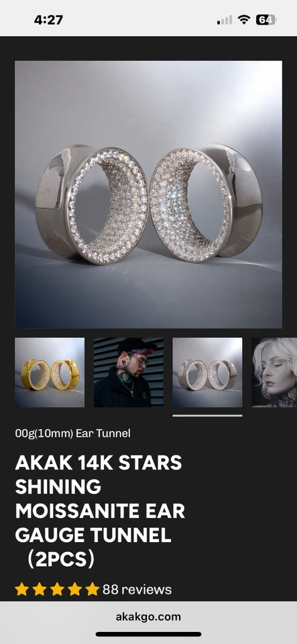Tap the left tunnel in main image

click(x=91, y=204)
